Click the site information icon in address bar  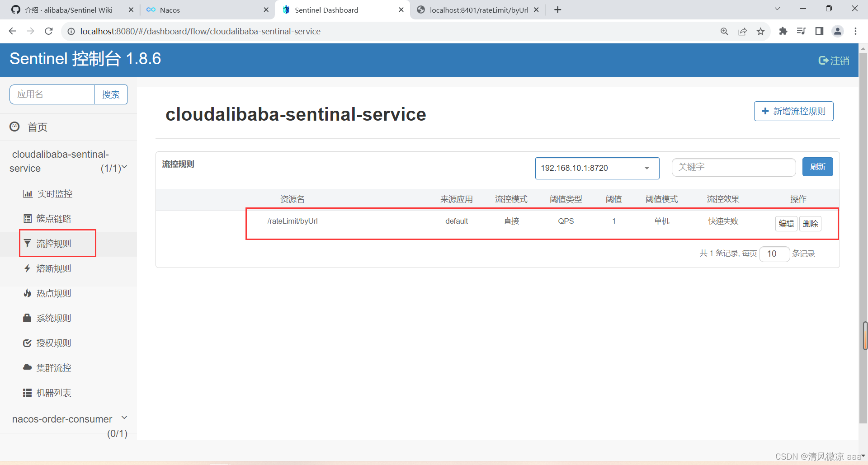point(71,31)
